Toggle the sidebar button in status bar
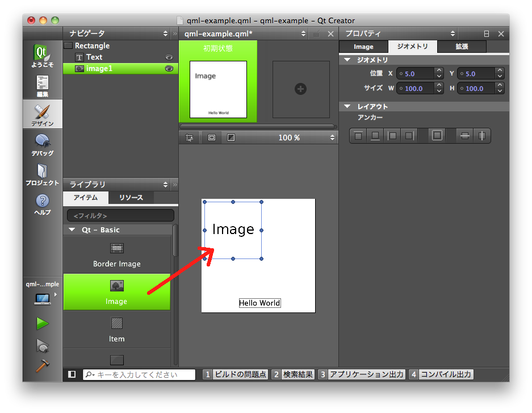Viewport: 532px width, 413px height. (72, 374)
